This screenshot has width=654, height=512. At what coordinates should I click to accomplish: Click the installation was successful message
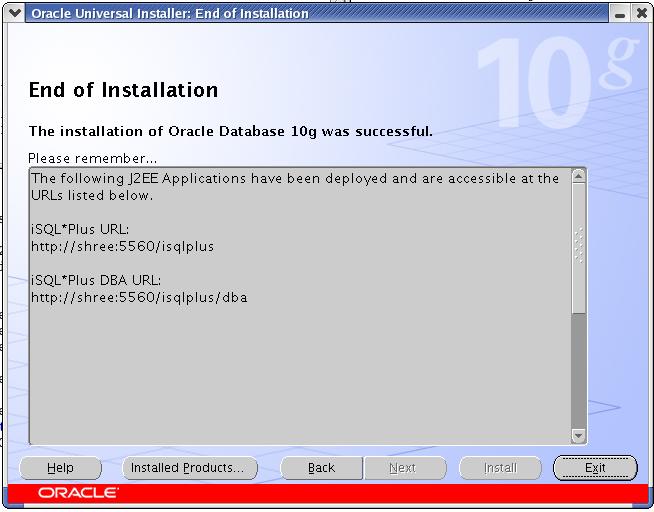click(x=231, y=131)
